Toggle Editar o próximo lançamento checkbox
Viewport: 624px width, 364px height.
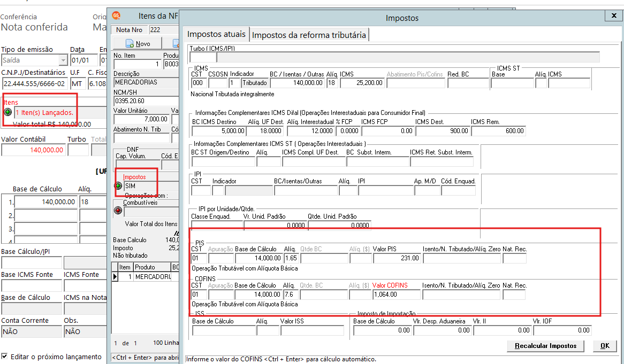(4, 356)
